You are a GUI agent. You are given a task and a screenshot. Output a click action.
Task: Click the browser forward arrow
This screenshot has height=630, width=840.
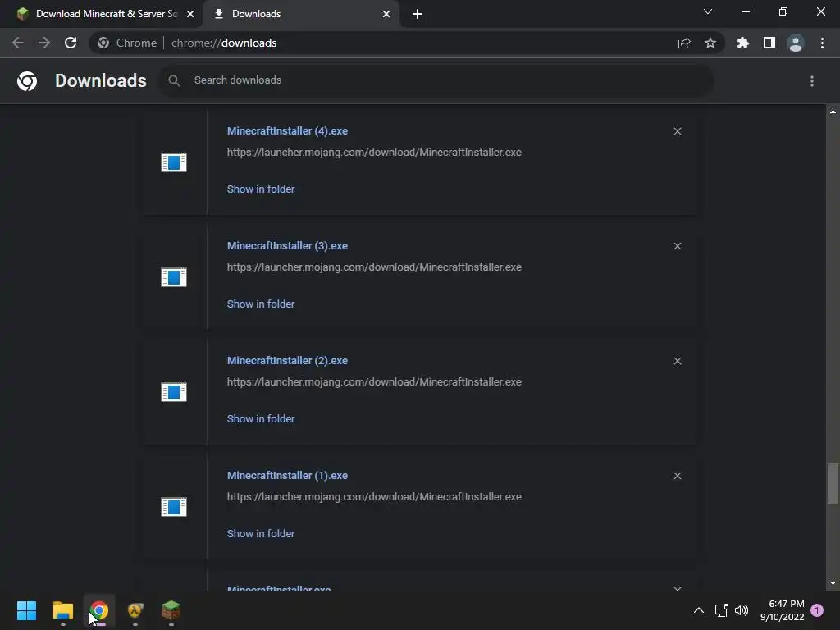pyautogui.click(x=44, y=43)
